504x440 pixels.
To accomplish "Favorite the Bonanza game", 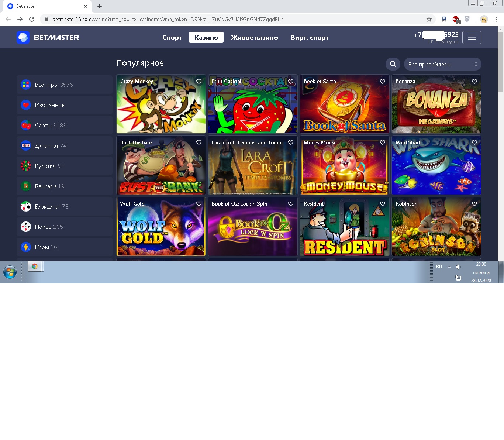I will point(474,82).
